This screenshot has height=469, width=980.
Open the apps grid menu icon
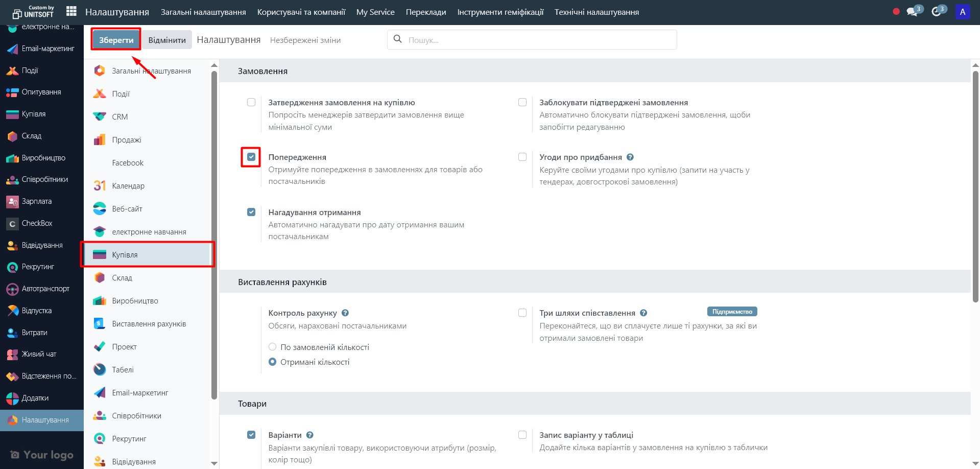pyautogui.click(x=71, y=11)
